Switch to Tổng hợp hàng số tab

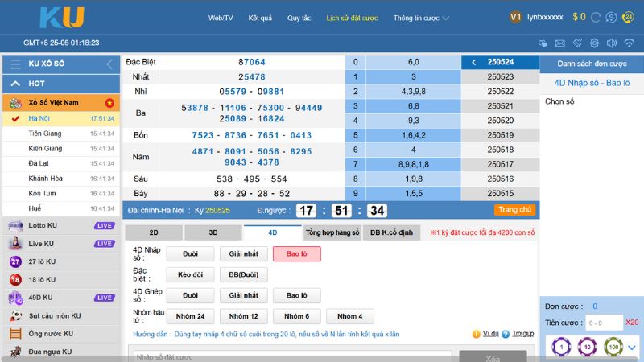(x=332, y=232)
